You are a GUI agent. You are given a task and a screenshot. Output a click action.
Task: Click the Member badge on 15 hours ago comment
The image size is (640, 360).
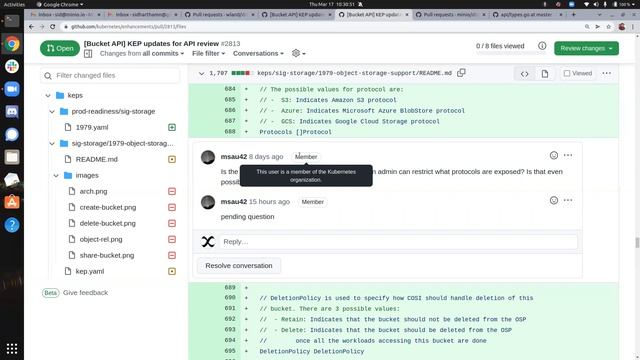pyautogui.click(x=313, y=202)
